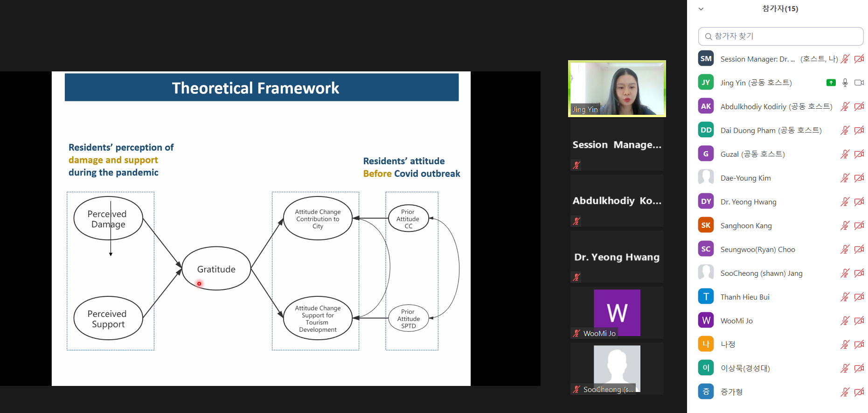Click WooMi Jo's muted mic icon in list

845,321
